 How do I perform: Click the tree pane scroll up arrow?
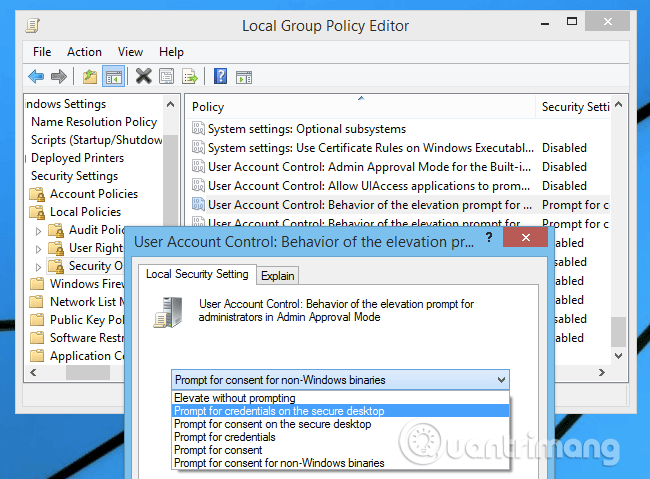(x=170, y=105)
